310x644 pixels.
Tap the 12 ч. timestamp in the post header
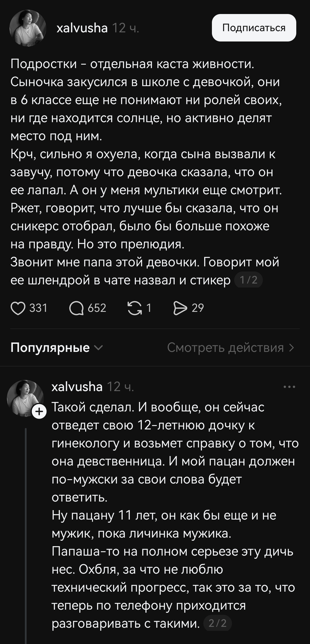tap(126, 28)
